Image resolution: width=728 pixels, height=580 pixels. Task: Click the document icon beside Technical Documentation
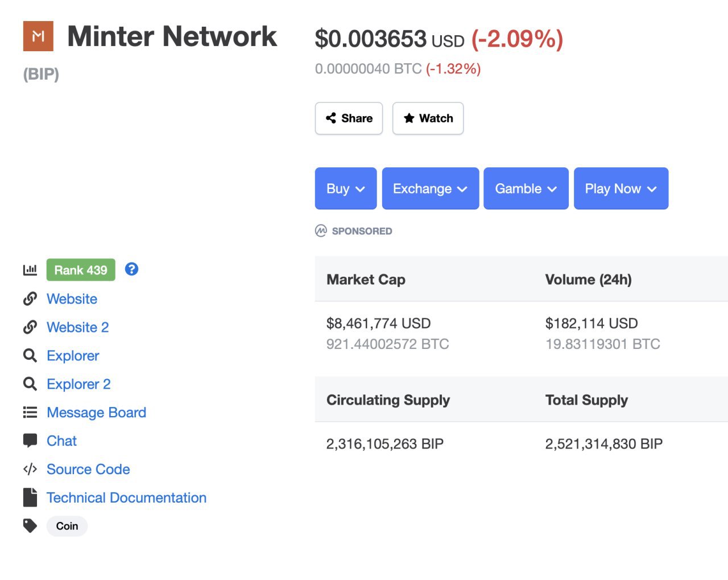[30, 497]
